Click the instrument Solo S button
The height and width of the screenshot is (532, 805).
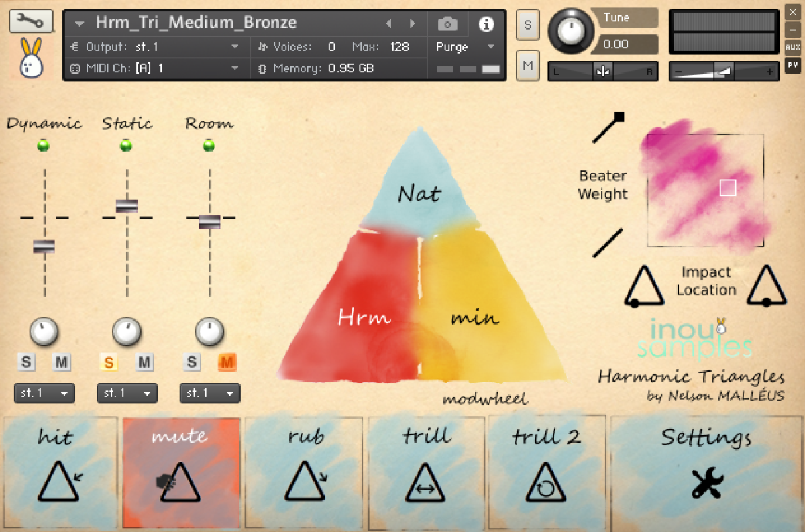point(527,25)
